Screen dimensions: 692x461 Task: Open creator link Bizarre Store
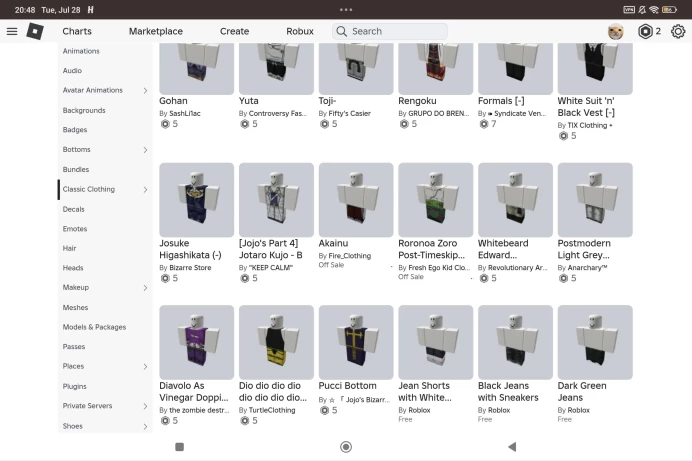click(190, 268)
